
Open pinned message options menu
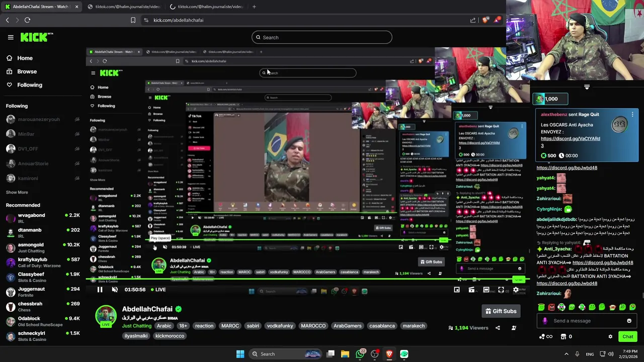point(632,115)
